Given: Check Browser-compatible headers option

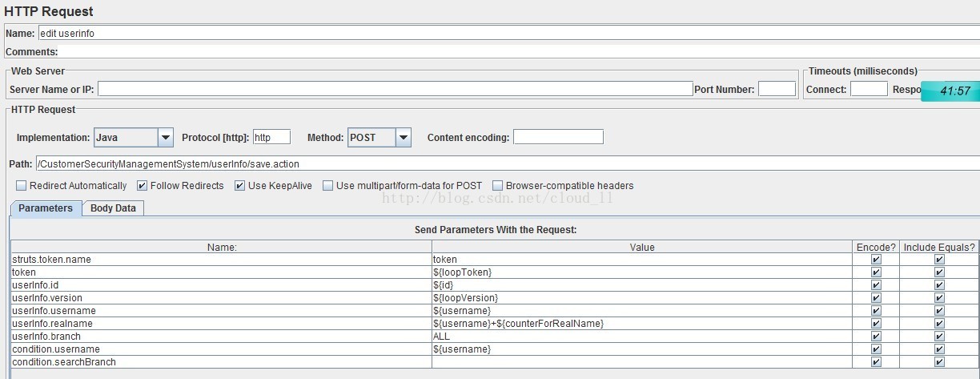Looking at the screenshot, I should coord(498,186).
